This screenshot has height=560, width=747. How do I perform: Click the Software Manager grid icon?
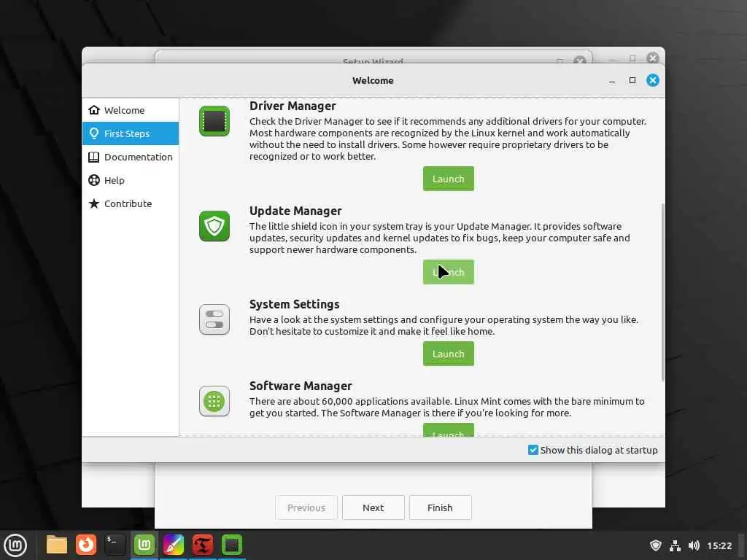[x=214, y=401]
